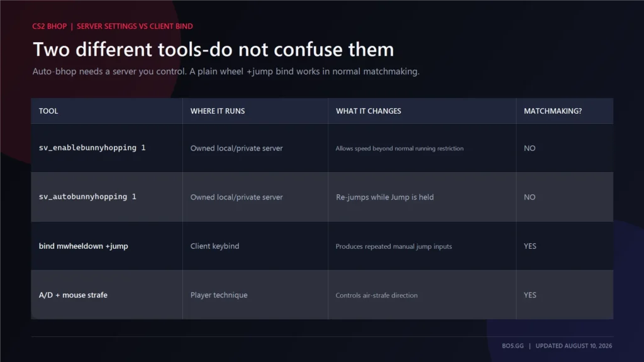This screenshot has height=362, width=644.
Task: Click the 'CS2 BHOP' red label
Action: [x=49, y=26]
